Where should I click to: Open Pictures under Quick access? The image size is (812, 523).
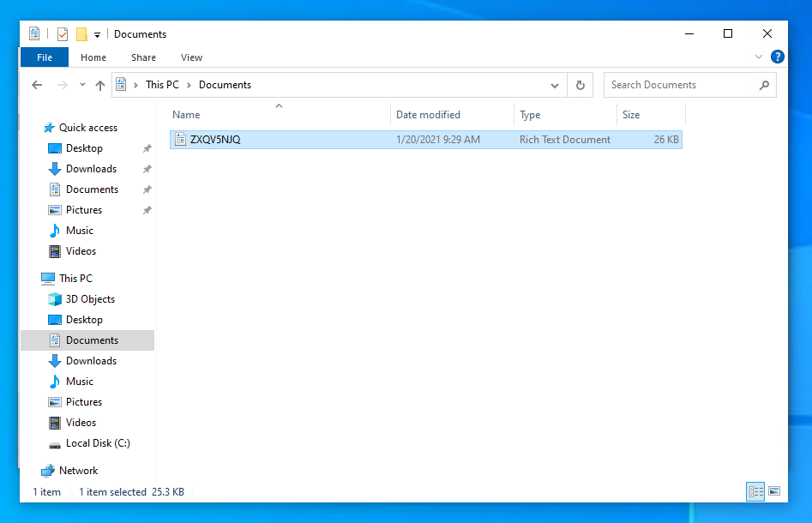pyautogui.click(x=84, y=210)
